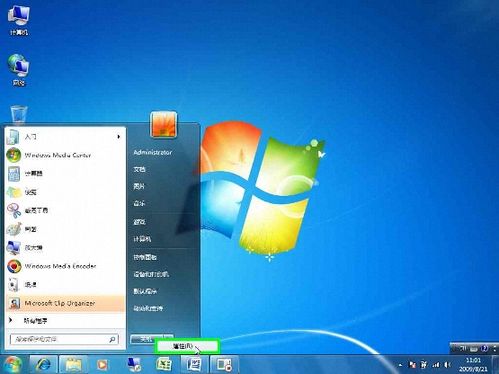Screen dimensions: 499x374
Task: Open Pictures link in Start menu
Action: (x=139, y=186)
